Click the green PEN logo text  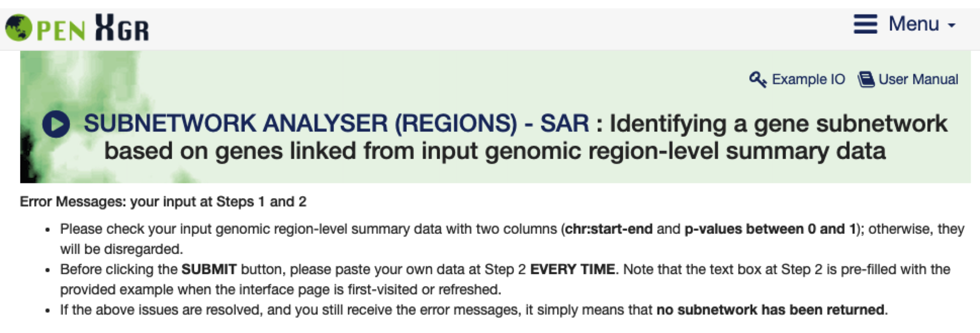[x=61, y=30]
